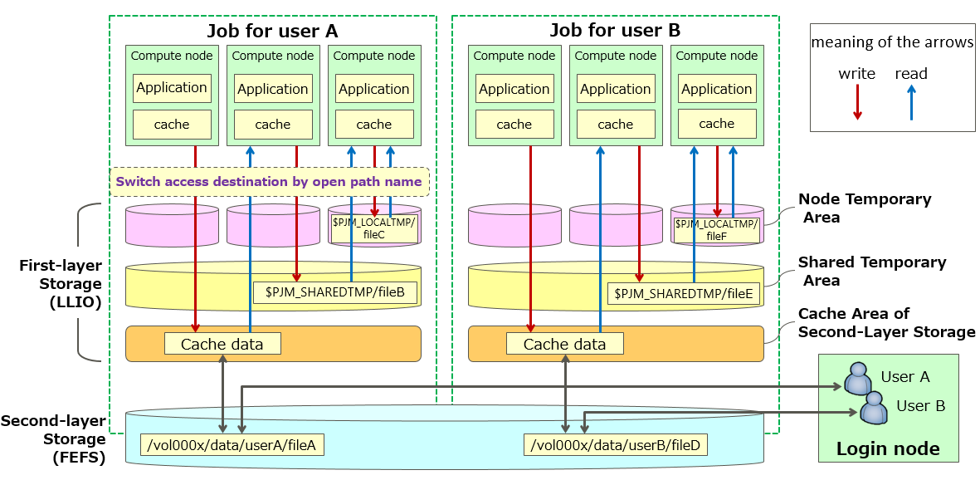Click the Switch access destination banner
This screenshot has width=980, height=480.
click(x=270, y=182)
